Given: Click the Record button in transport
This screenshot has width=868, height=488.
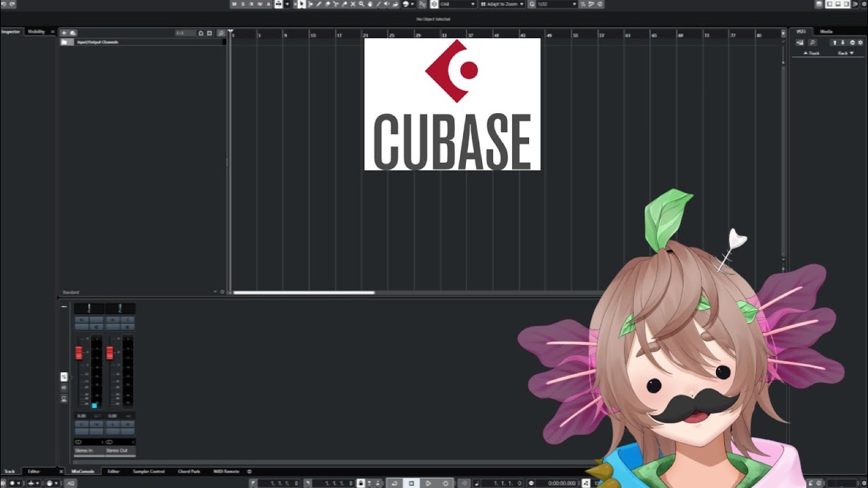Looking at the screenshot, I should [446, 483].
